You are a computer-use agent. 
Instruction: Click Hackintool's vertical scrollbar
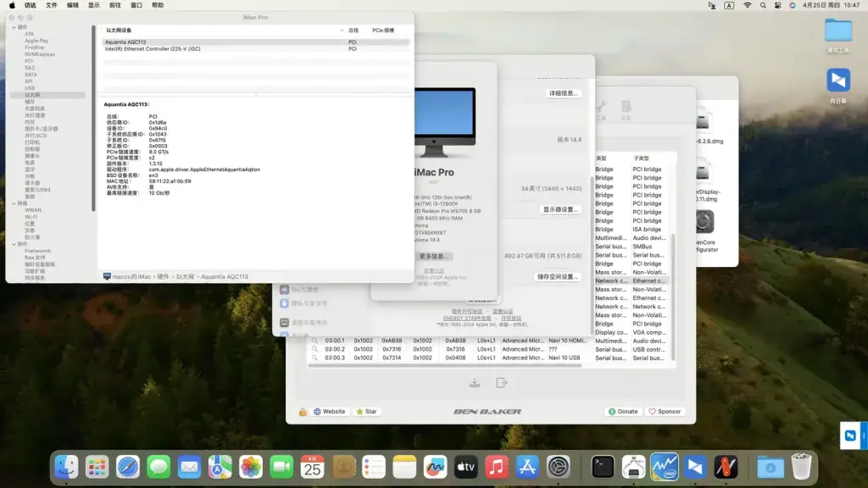[x=674, y=297]
